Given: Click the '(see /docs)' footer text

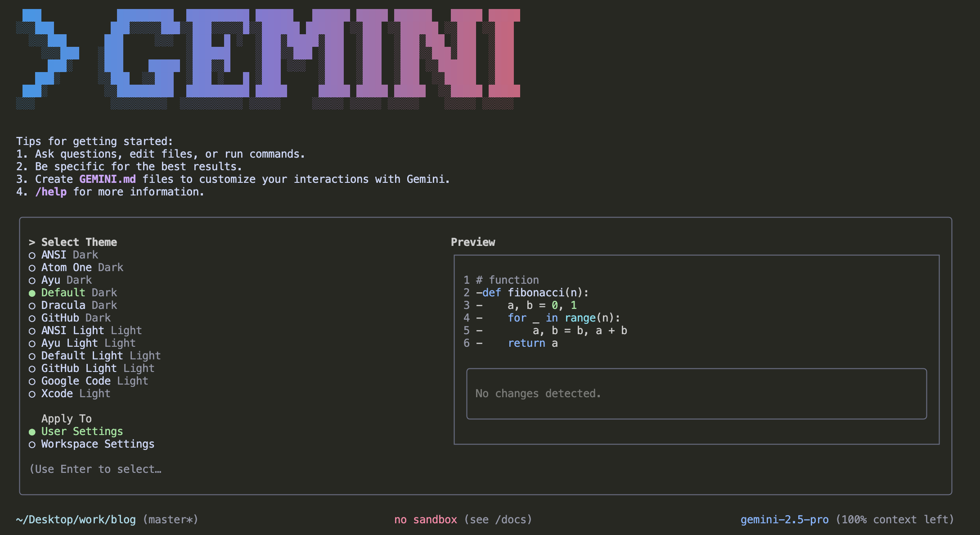Looking at the screenshot, I should pos(498,520).
